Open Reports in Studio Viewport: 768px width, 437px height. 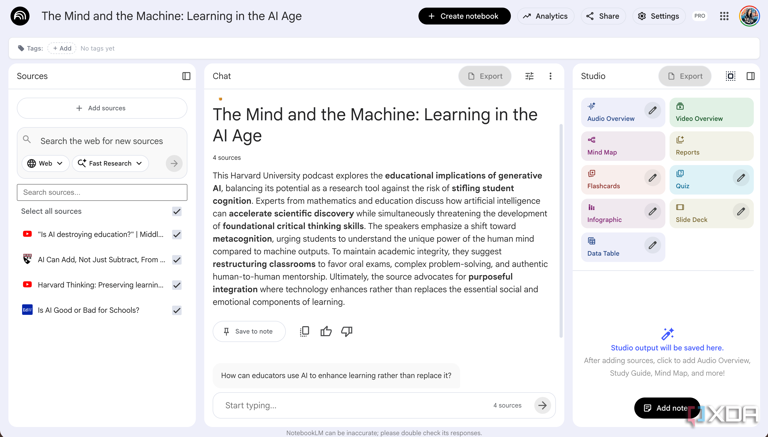click(711, 146)
